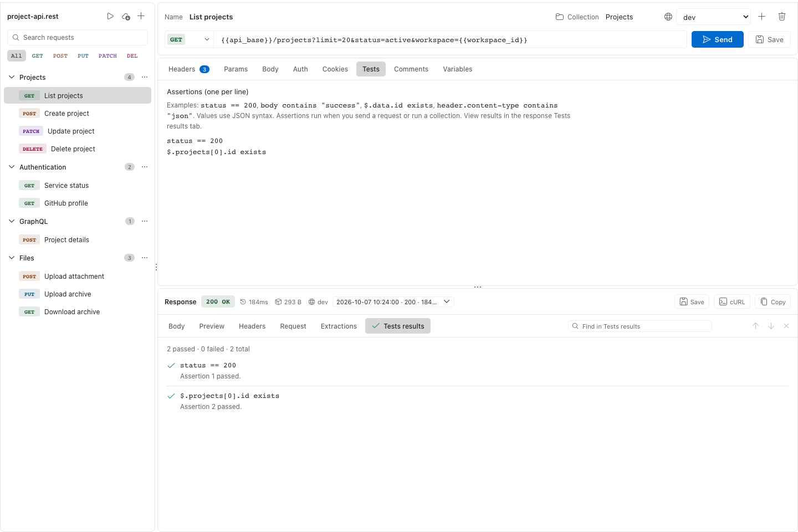Send the request
The image size is (798, 532).
coord(718,39)
